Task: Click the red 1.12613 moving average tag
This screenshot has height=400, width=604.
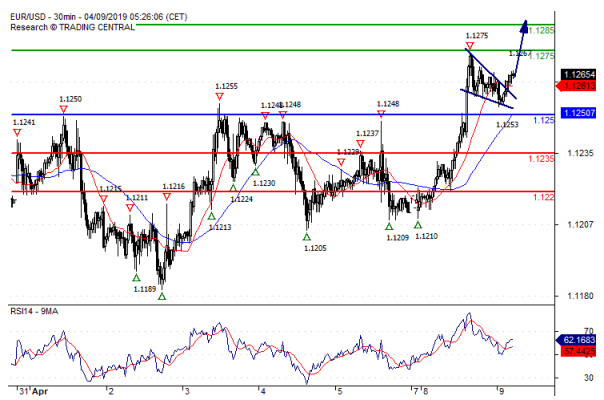Action: pyautogui.click(x=578, y=87)
